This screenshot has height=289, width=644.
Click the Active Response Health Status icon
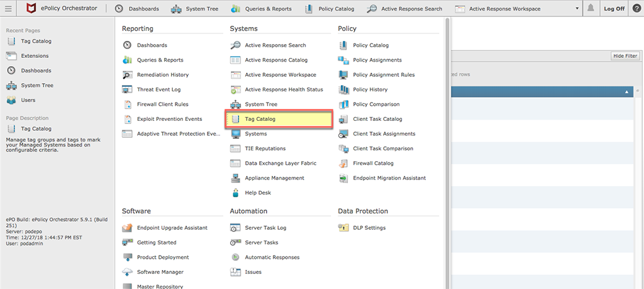(x=235, y=89)
